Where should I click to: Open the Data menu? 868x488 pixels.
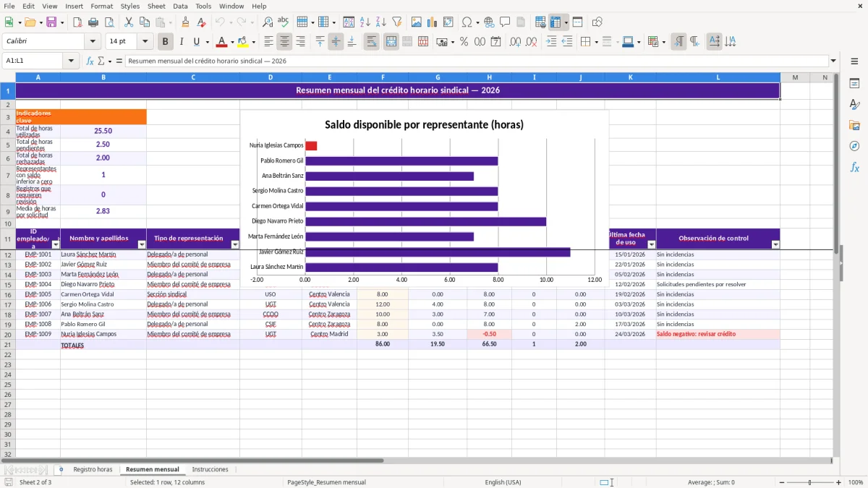[x=180, y=6]
